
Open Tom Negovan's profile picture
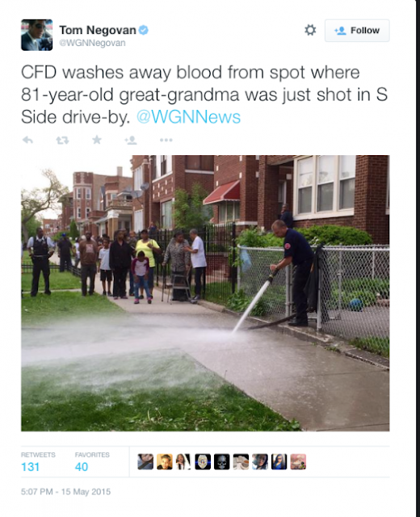click(x=36, y=35)
